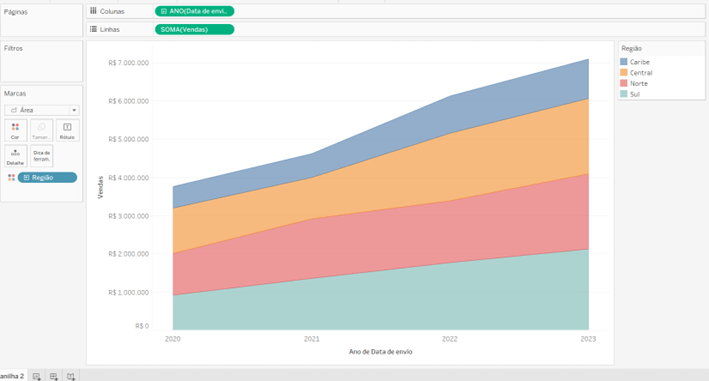Open the Cor (color) marks card
This screenshot has width=709, height=381.
pyautogui.click(x=15, y=130)
